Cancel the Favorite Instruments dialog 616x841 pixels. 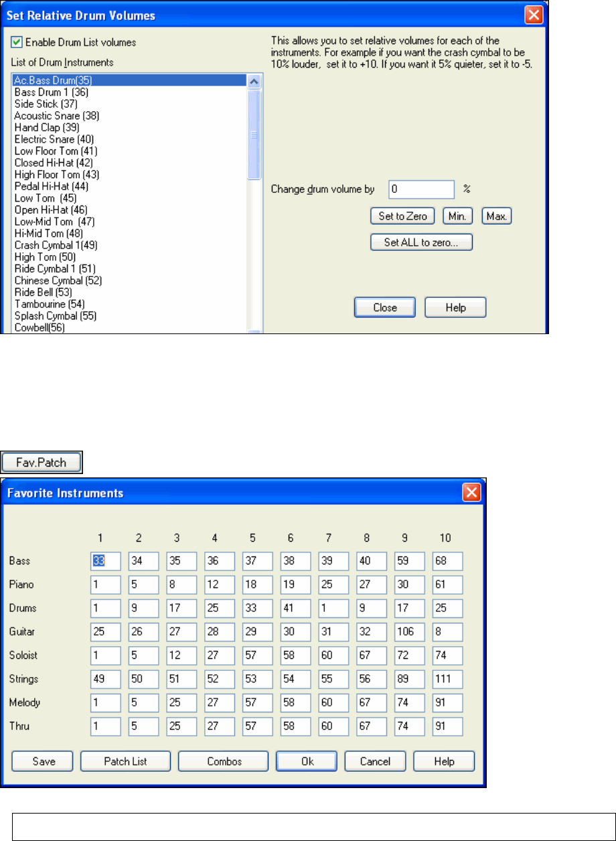376,761
